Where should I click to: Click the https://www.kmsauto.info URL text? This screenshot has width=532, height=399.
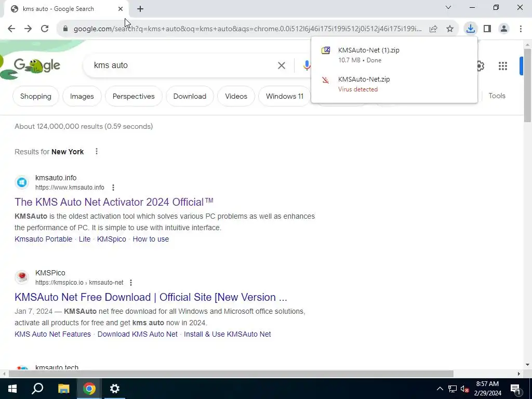[x=70, y=187]
